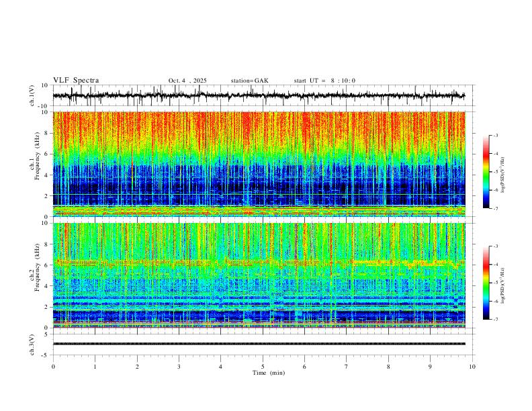This screenshot has height=411, width=532.
Task: Click the ch.1 spectrogram color scale bar
Action: coord(486,172)
